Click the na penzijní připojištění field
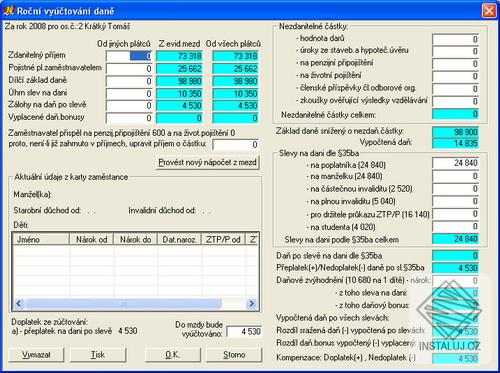Viewport: 500px width, 373px height. pos(455,64)
